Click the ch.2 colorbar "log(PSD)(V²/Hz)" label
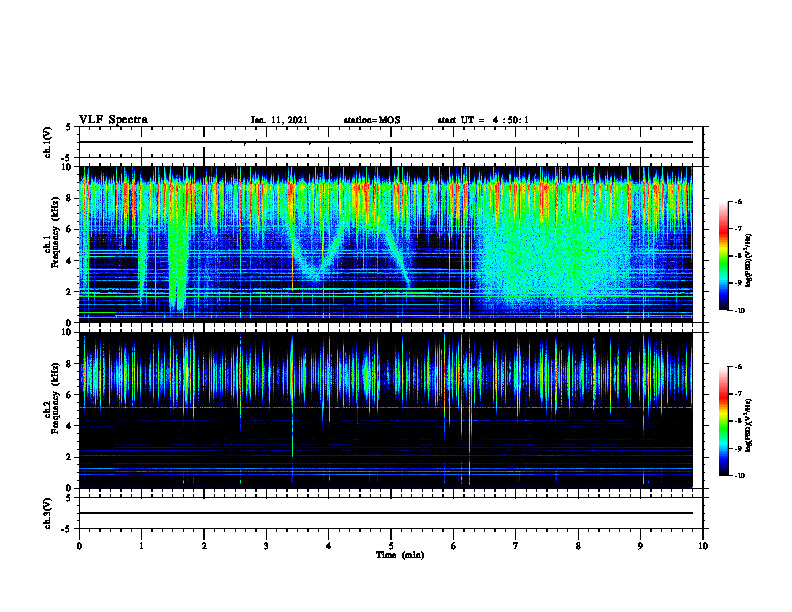The image size is (792, 612). pyautogui.click(x=750, y=425)
